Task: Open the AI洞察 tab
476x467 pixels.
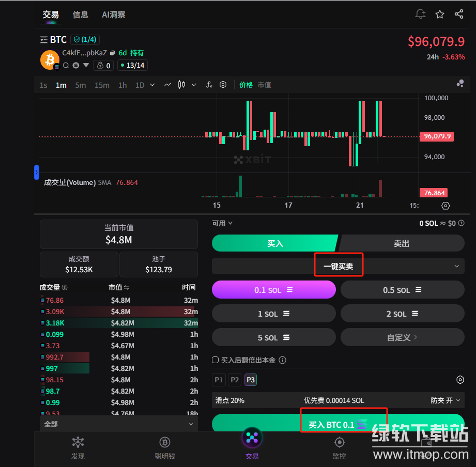Action: pyautogui.click(x=114, y=14)
